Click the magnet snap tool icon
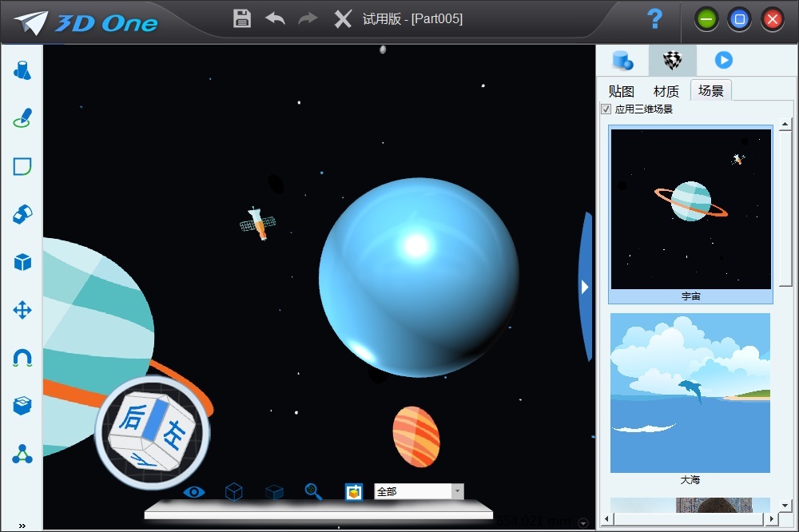 (22, 358)
